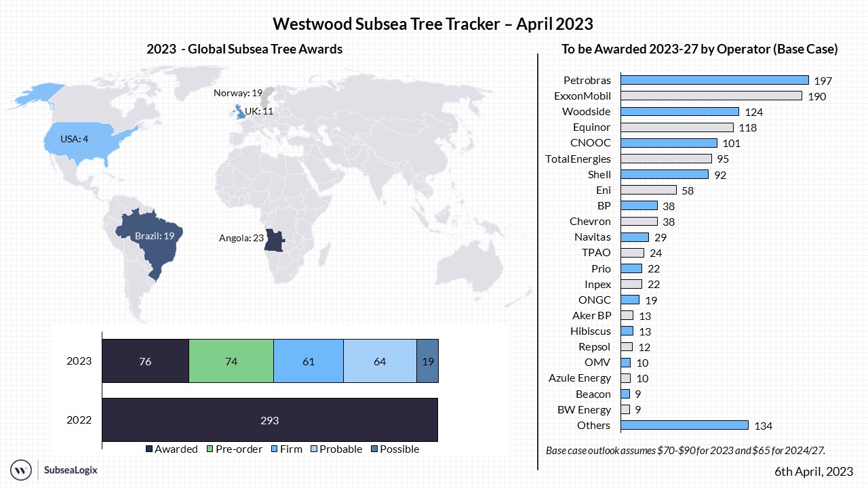This screenshot has height=488, width=868.
Task: Click the SubseaLogix brand text
Action: 70,469
